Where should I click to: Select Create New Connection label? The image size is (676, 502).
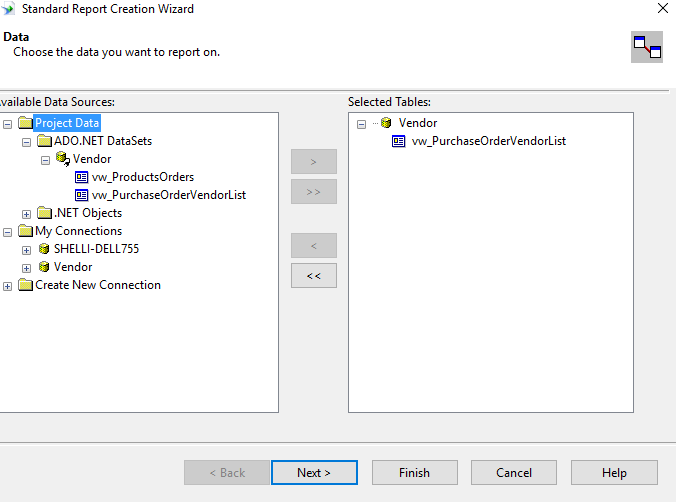pyautogui.click(x=98, y=285)
